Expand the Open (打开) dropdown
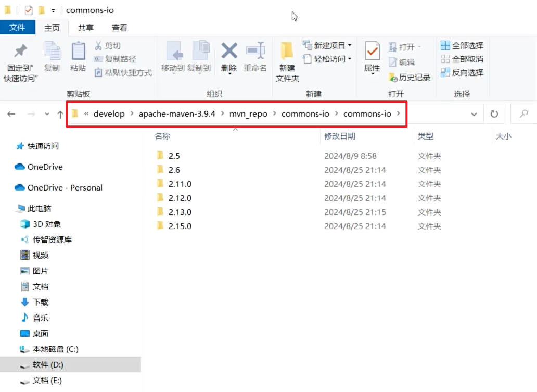537x392 pixels. 419,47
